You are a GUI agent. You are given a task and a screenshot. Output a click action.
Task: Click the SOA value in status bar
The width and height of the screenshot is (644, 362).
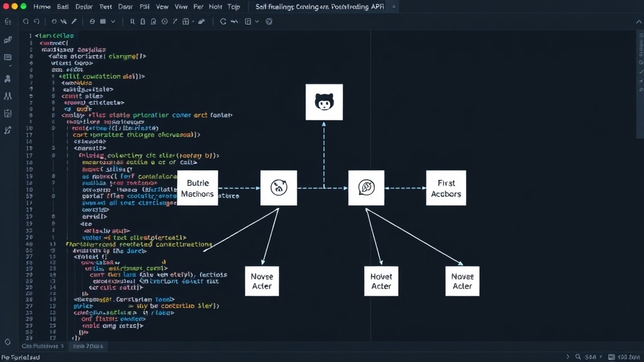pyautogui.click(x=591, y=357)
